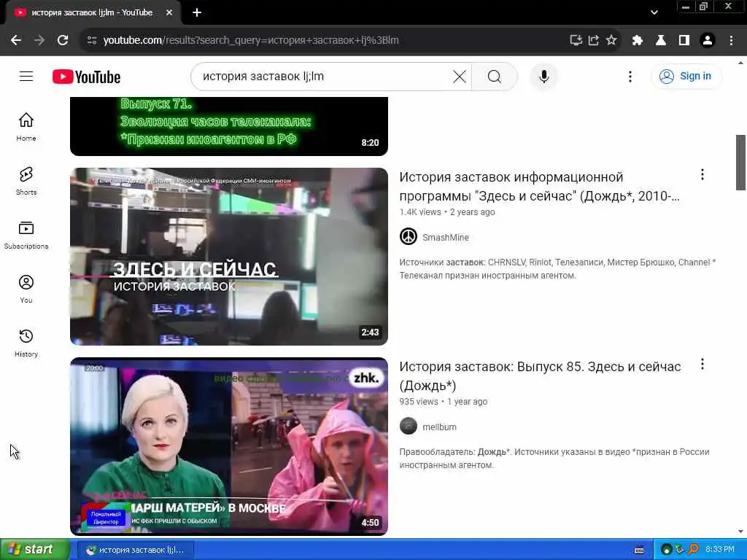Clear the search query with the X
The width and height of the screenshot is (747, 560).
pos(460,76)
